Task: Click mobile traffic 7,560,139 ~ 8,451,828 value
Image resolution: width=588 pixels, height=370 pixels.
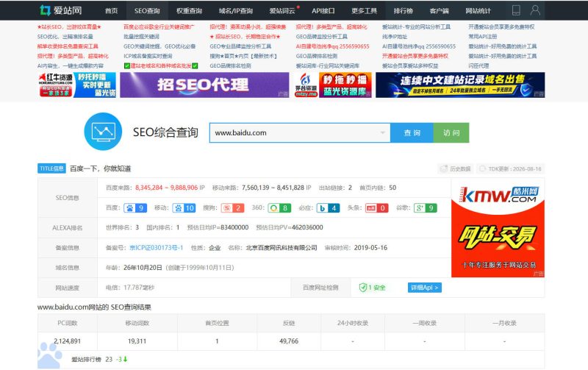Action: coord(273,188)
